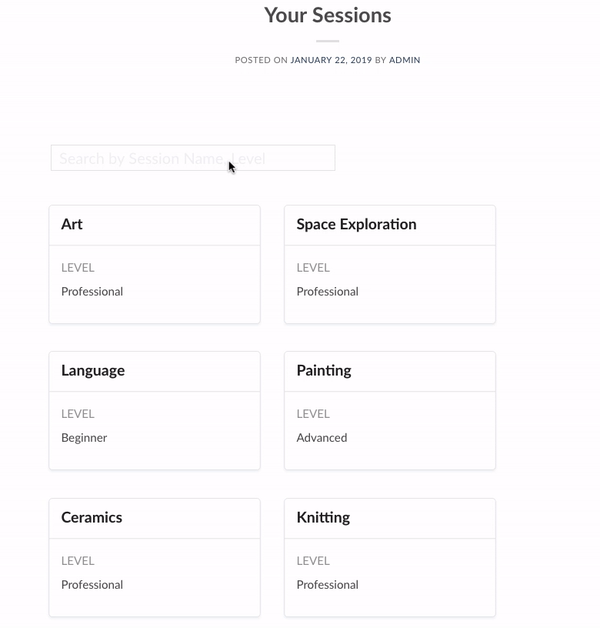The image size is (600, 628).
Task: Click Professional level in the Art card
Action: click(92, 292)
